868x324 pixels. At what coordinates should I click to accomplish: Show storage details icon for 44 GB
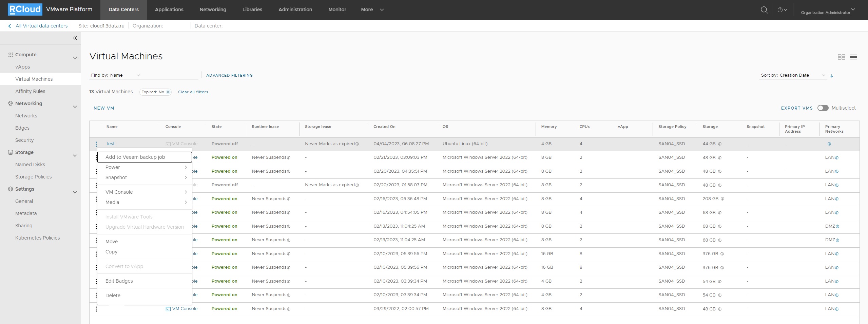720,144
